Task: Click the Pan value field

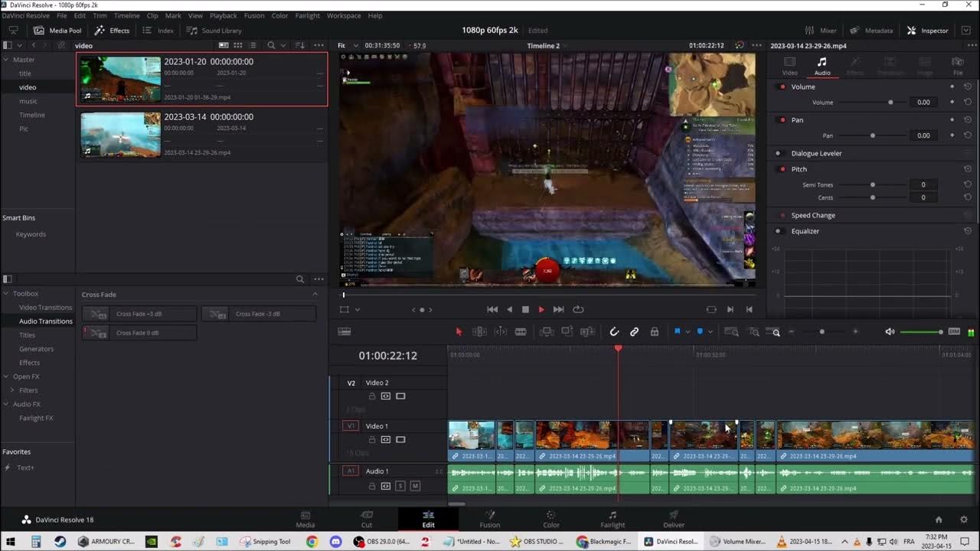Action: click(923, 135)
